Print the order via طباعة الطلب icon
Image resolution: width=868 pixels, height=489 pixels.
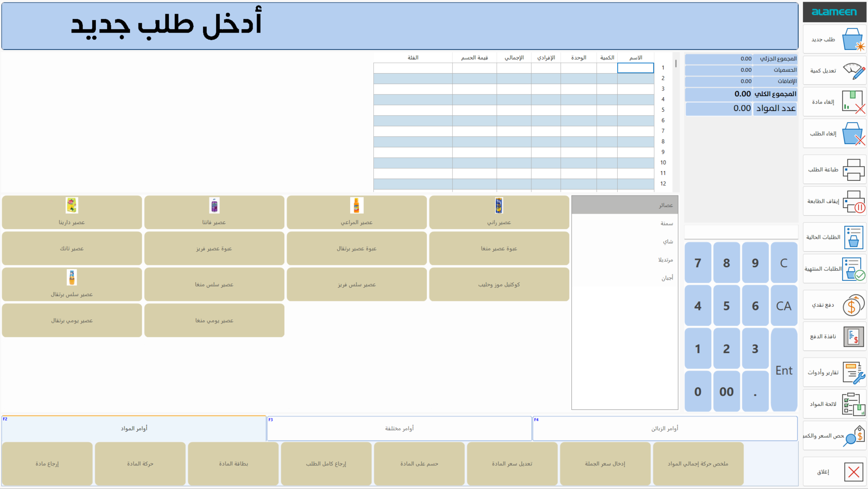834,169
